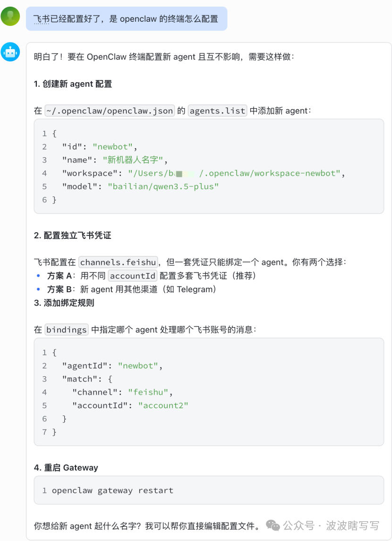Click the "bailian/qwen3.5-plus" model value
The height and width of the screenshot is (541, 392).
point(163,186)
